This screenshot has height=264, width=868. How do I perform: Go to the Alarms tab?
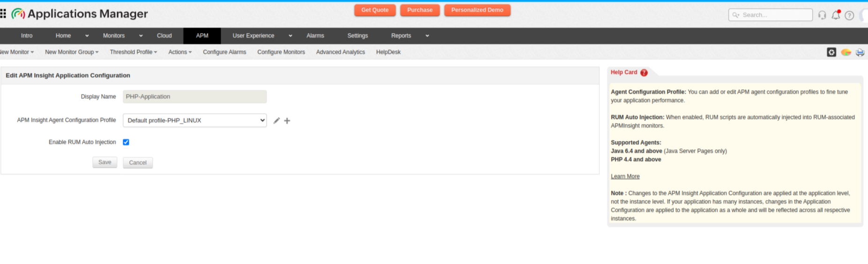[x=315, y=36]
